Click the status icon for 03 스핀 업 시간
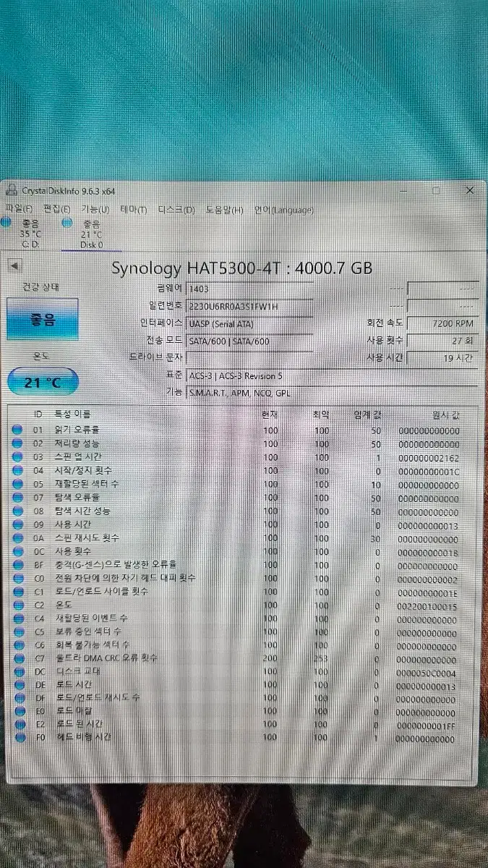The height and width of the screenshot is (868, 488). [17, 458]
